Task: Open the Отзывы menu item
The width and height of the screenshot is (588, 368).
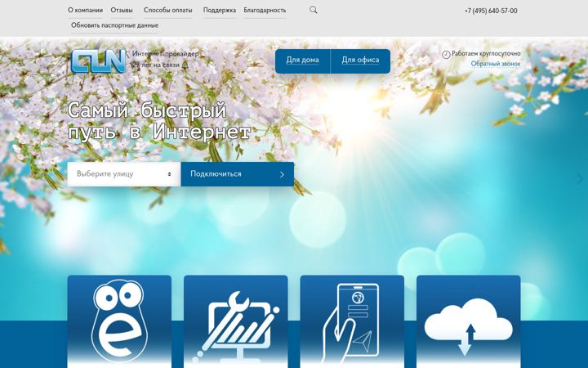Action: point(122,10)
